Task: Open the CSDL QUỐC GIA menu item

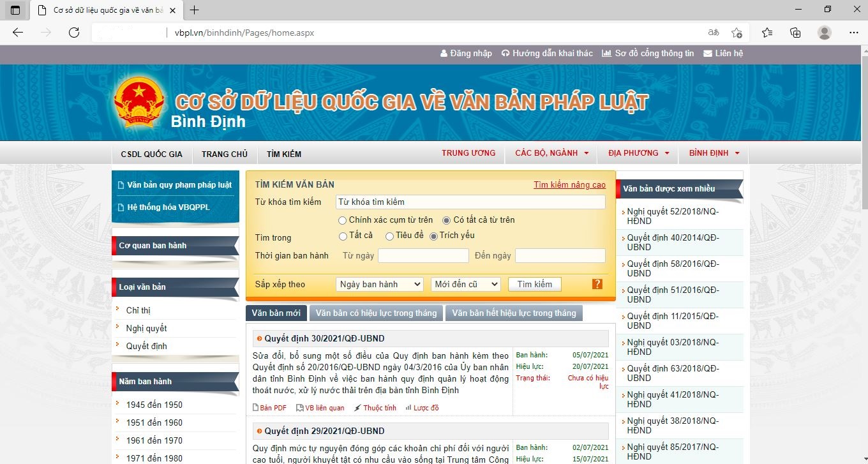Action: click(151, 154)
